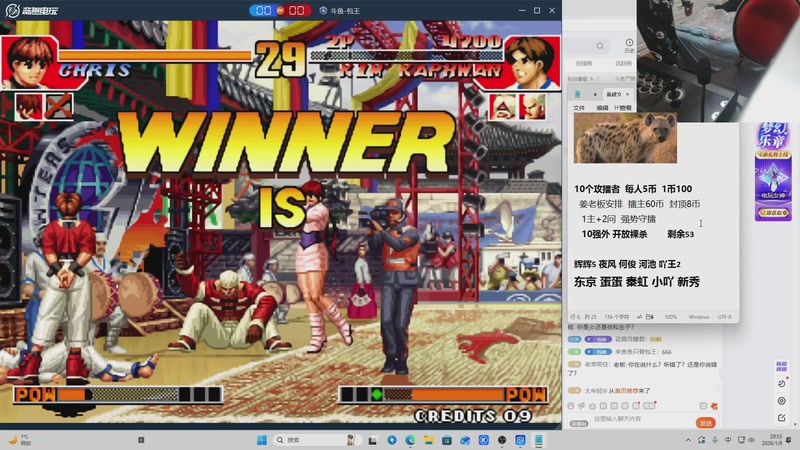Open the night-mode moon icon in the right sidebar
Screen dimensions: 800x450
click(782, 383)
